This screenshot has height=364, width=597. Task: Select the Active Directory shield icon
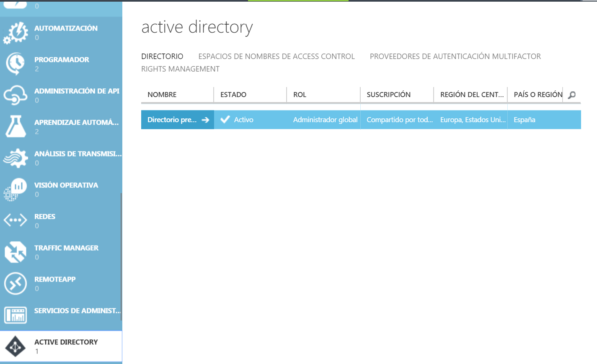[x=16, y=346]
